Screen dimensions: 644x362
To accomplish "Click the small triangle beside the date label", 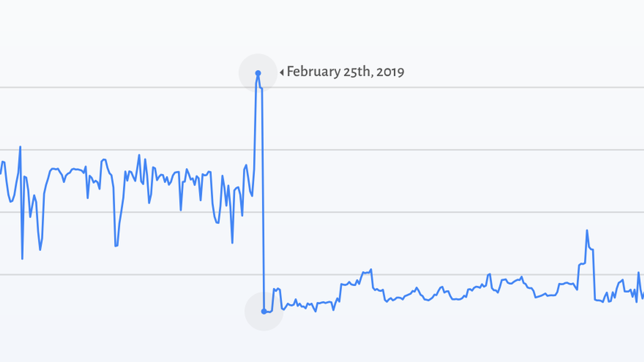I will pyautogui.click(x=282, y=72).
